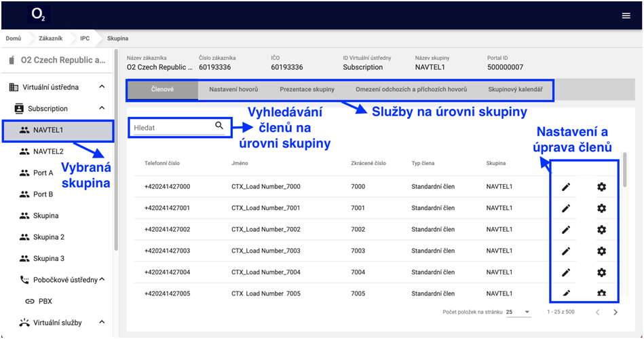
Task: Select NAVTEL2 group in sidebar
Action: point(48,151)
